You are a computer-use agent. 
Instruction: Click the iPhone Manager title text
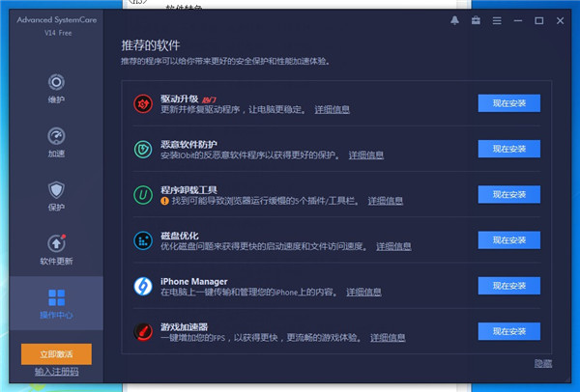point(194,282)
